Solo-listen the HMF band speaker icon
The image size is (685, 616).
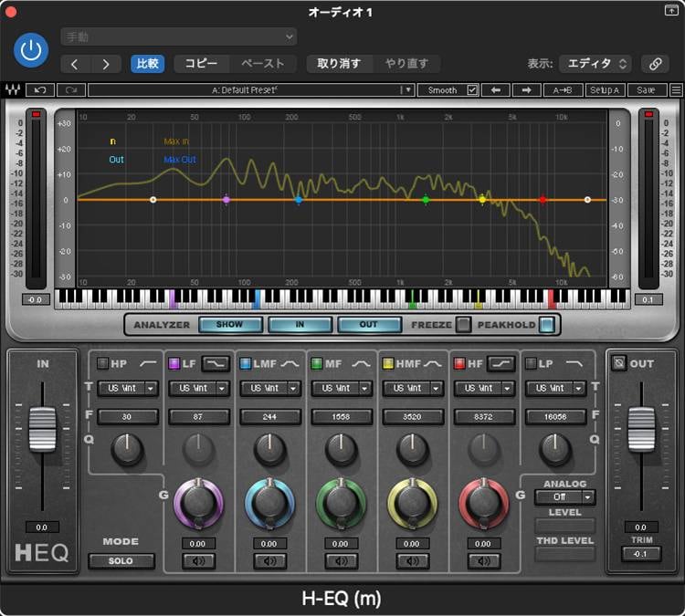tap(413, 561)
